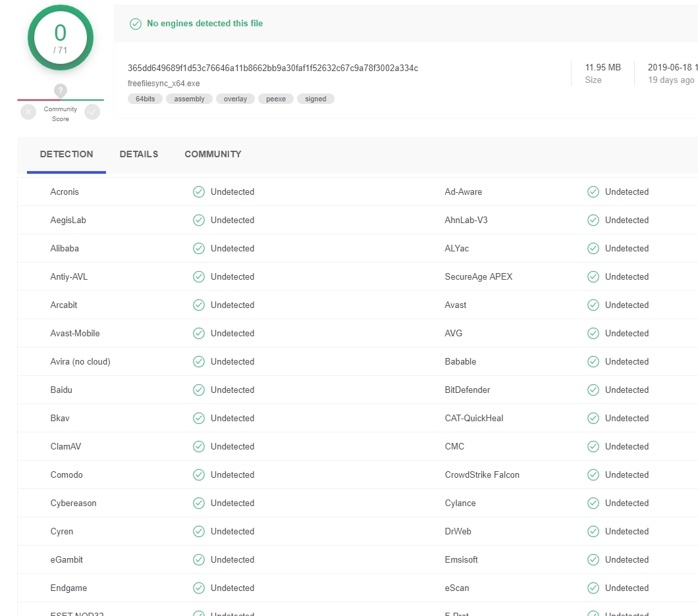
Task: Click the 64bits tag
Action: pos(145,99)
